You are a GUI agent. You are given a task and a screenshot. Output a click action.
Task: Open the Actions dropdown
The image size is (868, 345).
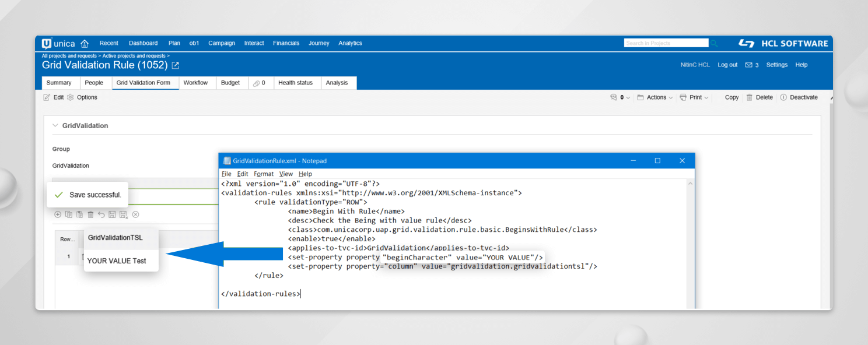655,97
